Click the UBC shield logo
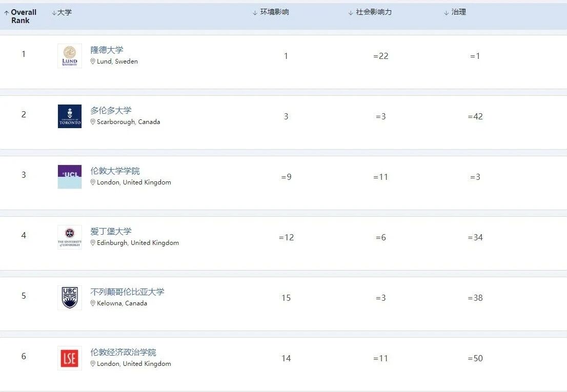567x392 pixels. (69, 298)
